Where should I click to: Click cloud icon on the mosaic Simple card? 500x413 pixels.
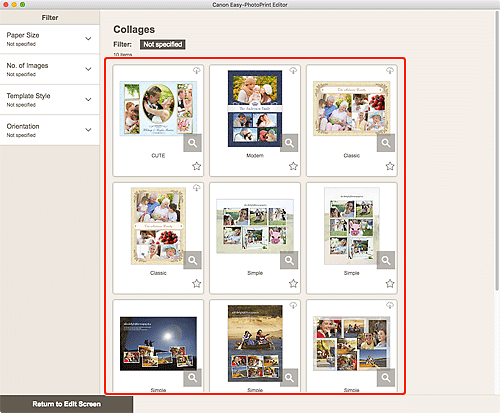[x=390, y=305]
